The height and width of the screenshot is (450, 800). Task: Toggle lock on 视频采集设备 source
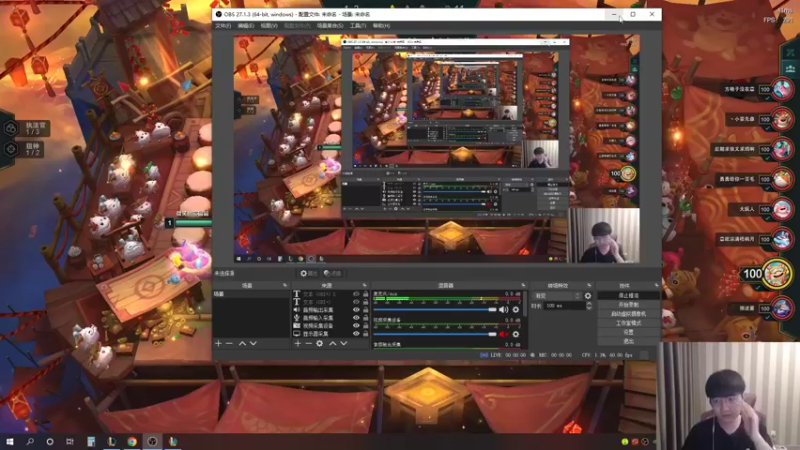365,326
